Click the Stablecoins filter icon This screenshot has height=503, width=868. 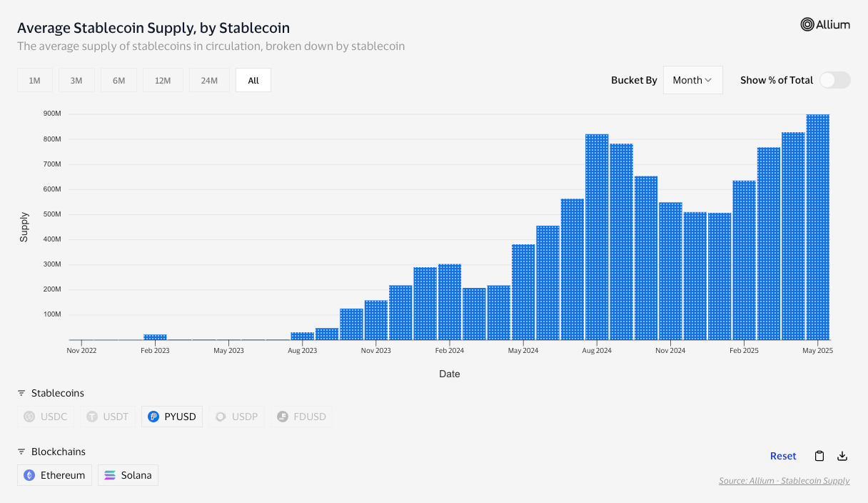click(21, 393)
